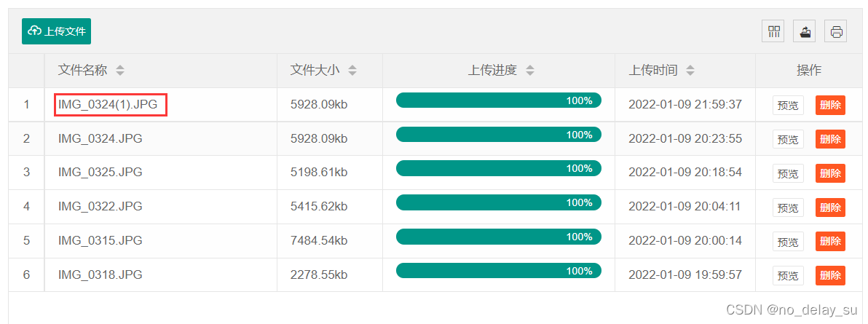Click progress bar of IMG_0325.JPG
This screenshot has width=868, height=324.
coord(499,168)
